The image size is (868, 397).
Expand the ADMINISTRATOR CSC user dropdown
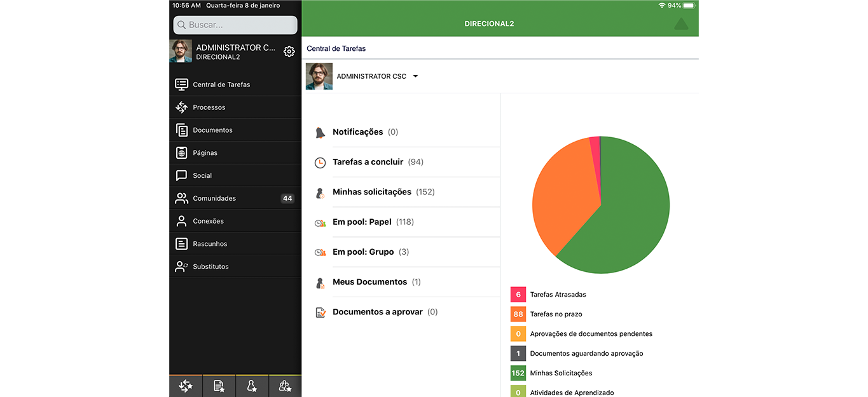(x=415, y=76)
